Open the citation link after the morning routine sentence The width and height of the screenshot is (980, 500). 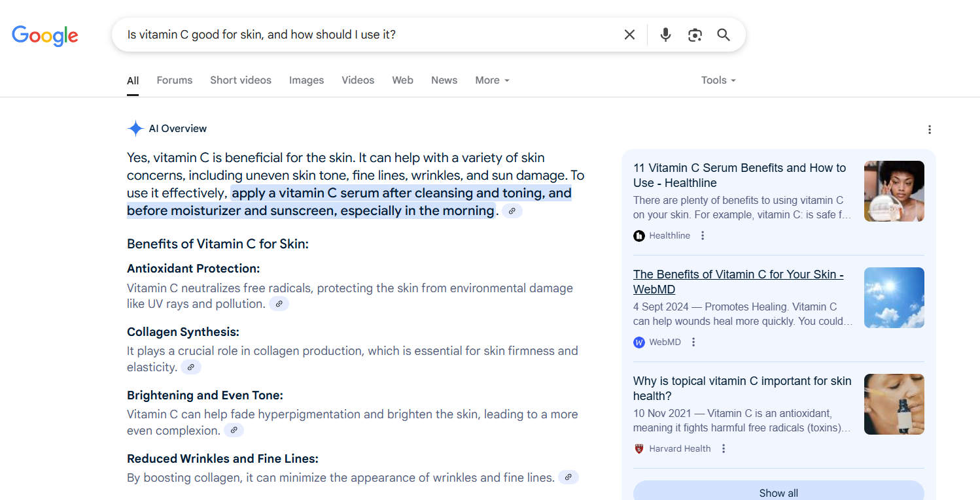512,210
